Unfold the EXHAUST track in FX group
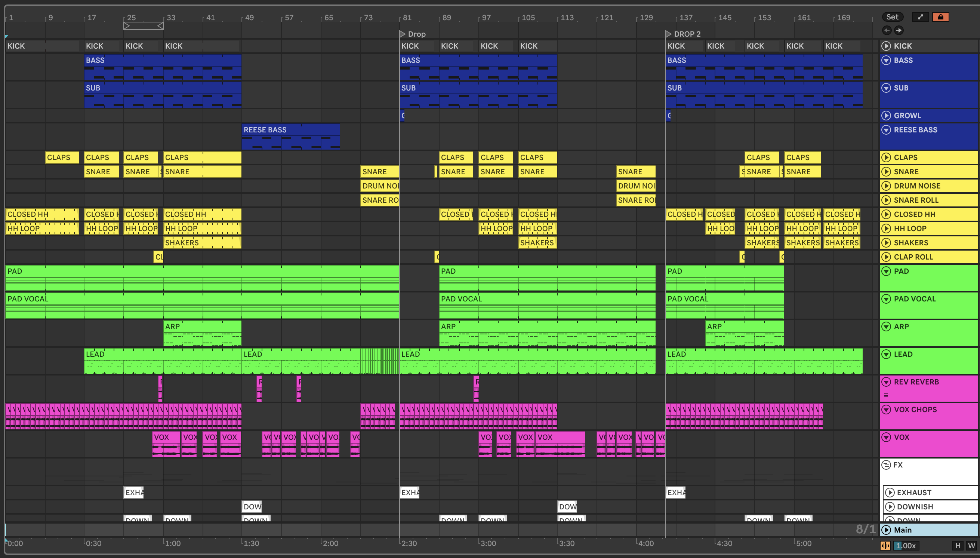 point(890,493)
